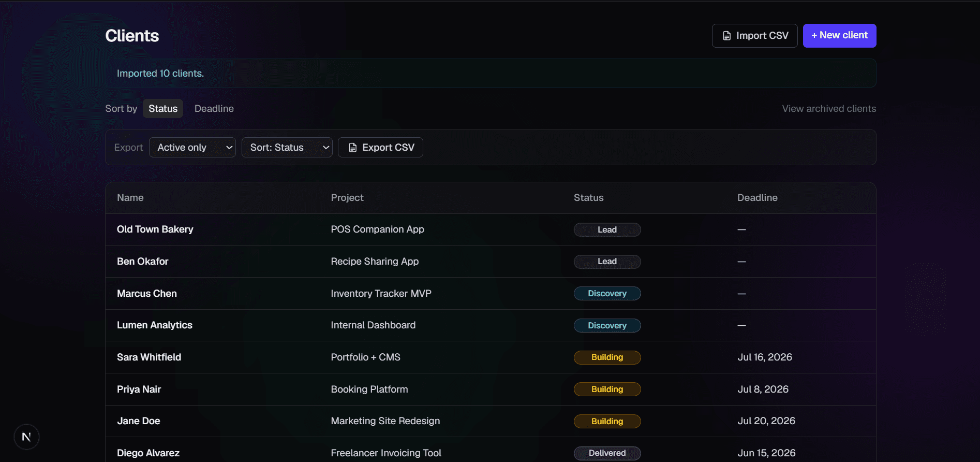Open the Lumen Analytics client

point(155,325)
